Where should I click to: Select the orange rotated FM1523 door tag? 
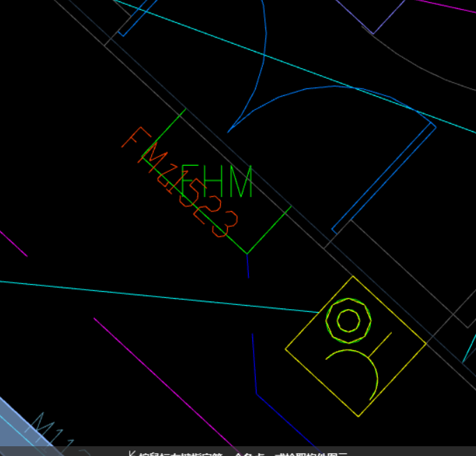click(180, 182)
